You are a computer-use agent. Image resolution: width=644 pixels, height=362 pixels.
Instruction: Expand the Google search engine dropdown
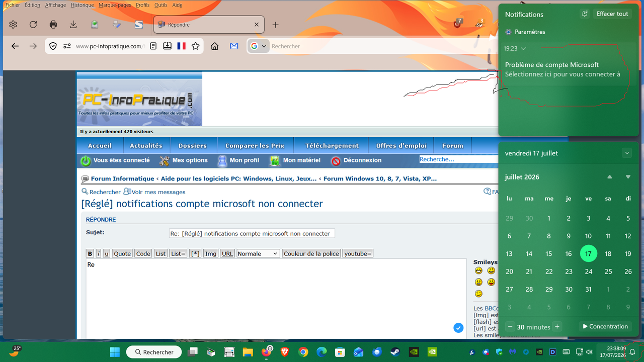point(258,46)
